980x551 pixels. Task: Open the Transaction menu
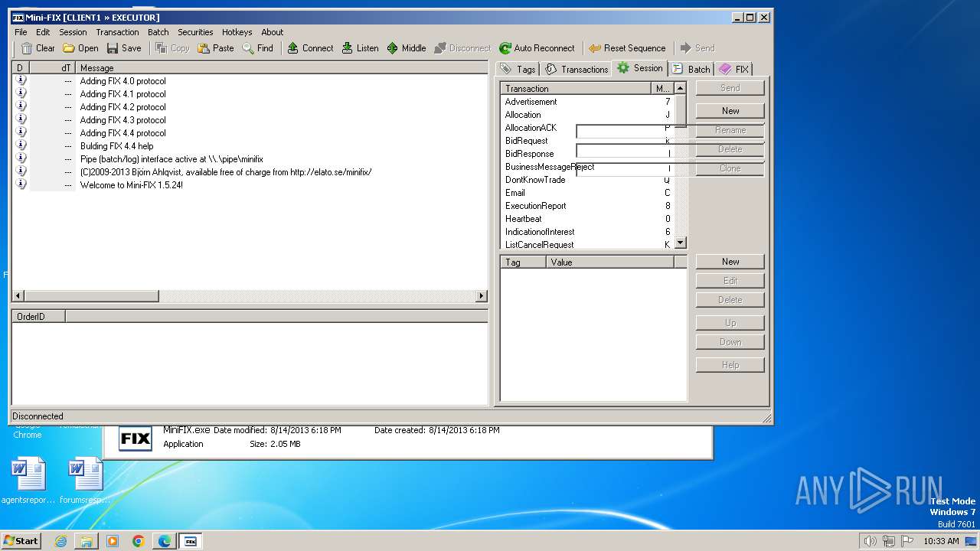pyautogui.click(x=117, y=32)
